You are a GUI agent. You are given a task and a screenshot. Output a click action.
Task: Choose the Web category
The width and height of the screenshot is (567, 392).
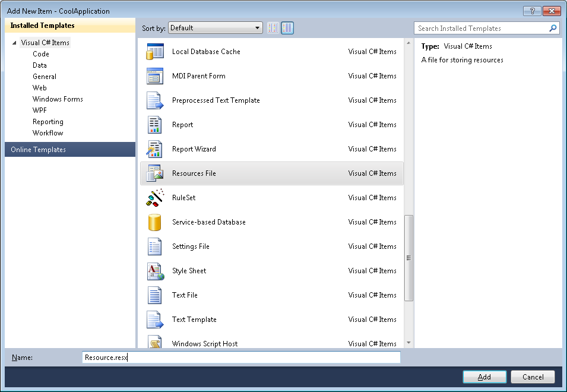tap(39, 87)
